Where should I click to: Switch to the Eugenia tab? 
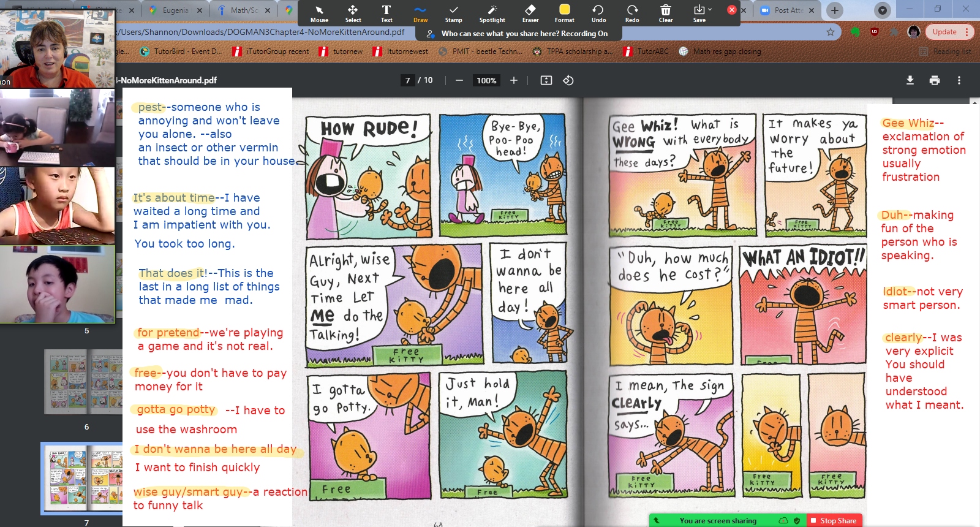[x=176, y=10]
